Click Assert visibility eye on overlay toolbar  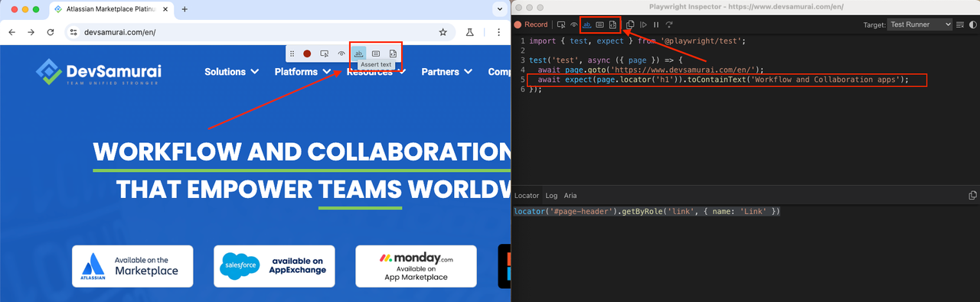(341, 54)
